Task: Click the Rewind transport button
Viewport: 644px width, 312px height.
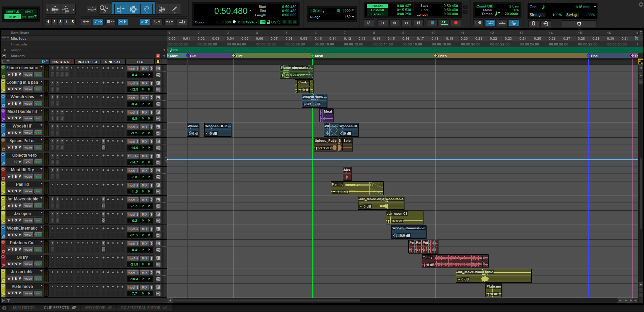Action: click(394, 23)
